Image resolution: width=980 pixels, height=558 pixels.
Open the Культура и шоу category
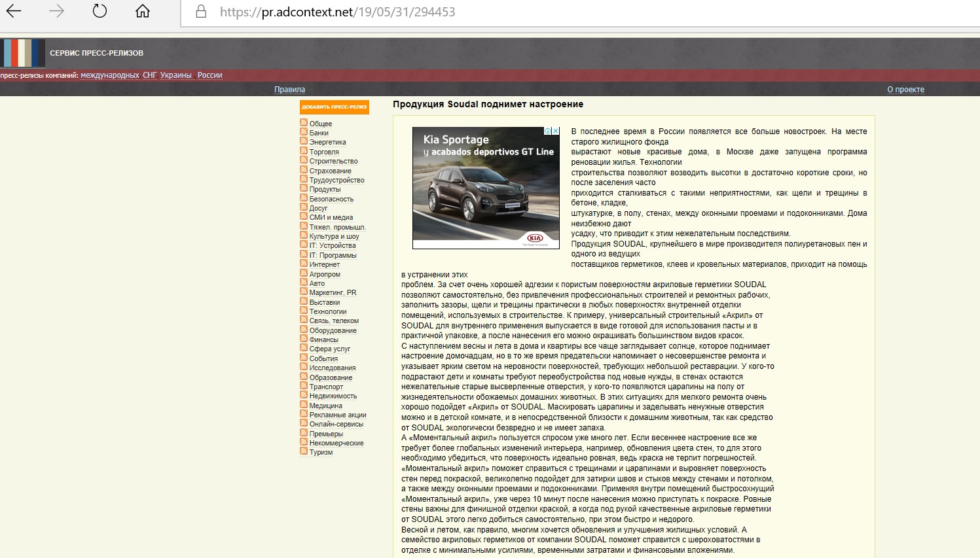tap(334, 237)
